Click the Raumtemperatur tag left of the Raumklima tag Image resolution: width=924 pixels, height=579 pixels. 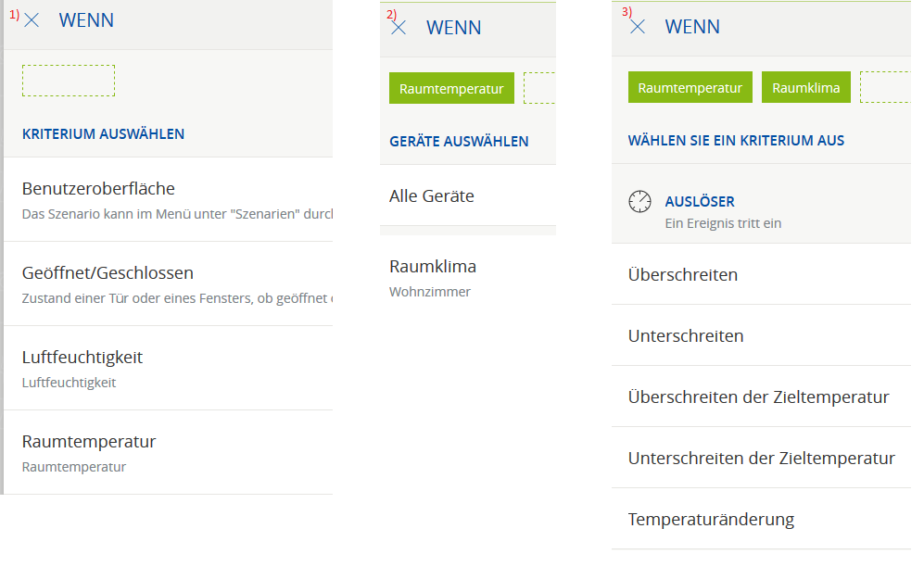690,88
